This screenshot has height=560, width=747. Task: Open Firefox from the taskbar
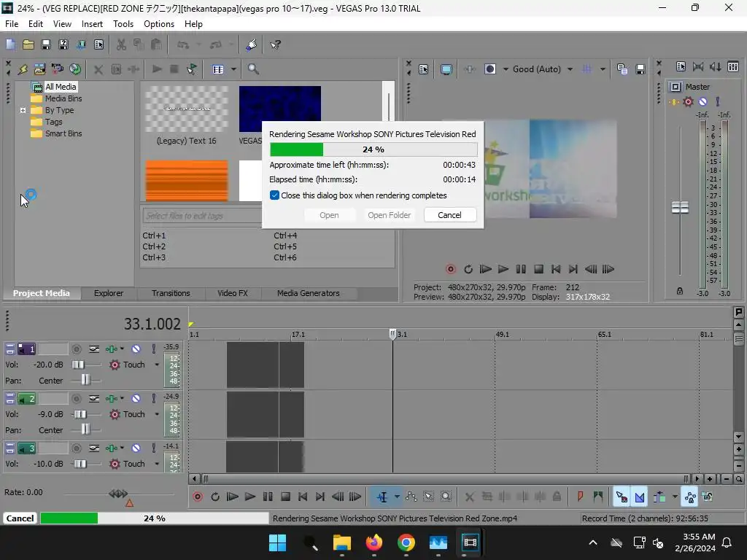[374, 542]
